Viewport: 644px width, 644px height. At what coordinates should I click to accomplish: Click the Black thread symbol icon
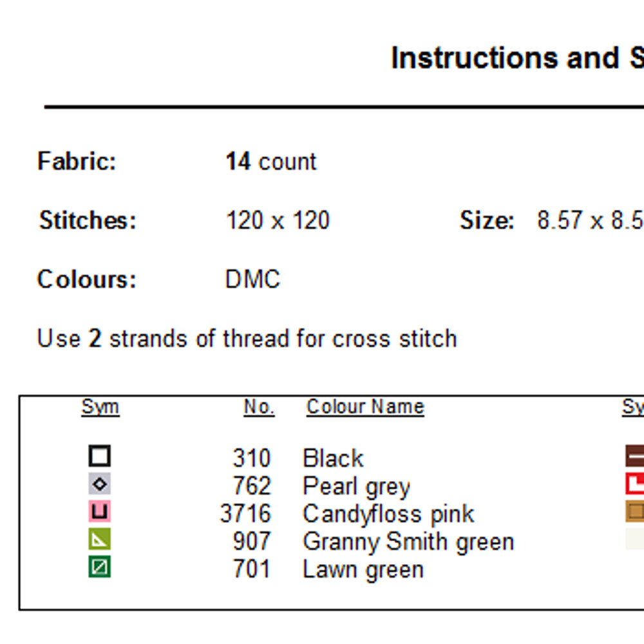[x=100, y=457]
